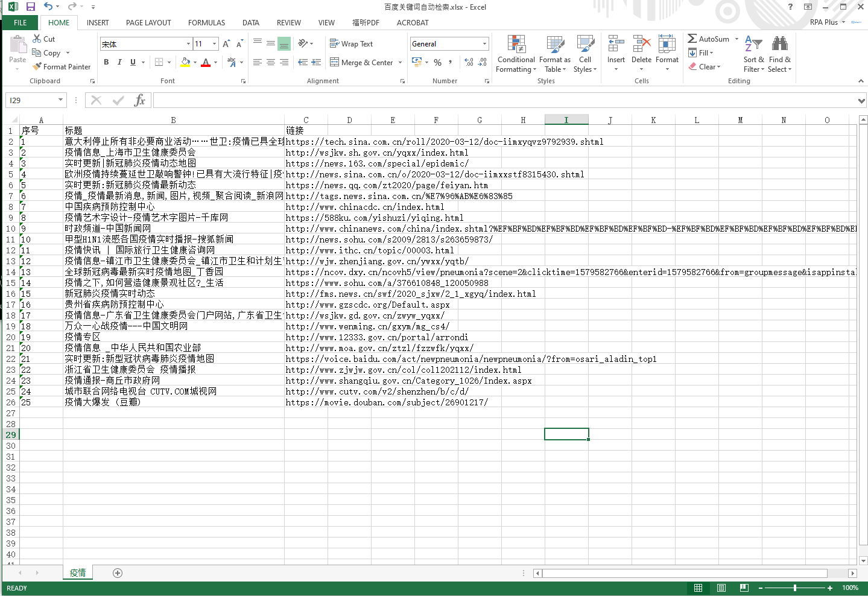Viewport: 868px width, 596px height.
Task: Increase font size with the larger A
Action: 226,44
